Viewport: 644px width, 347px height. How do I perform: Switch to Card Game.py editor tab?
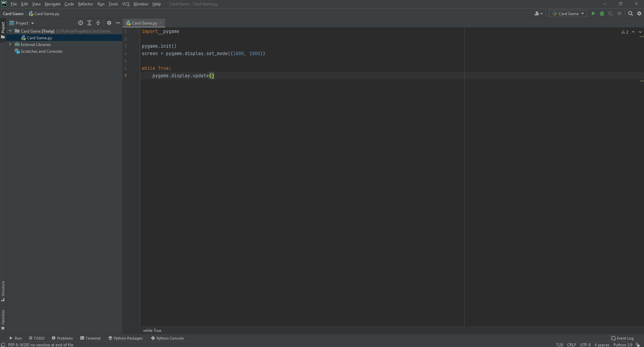point(144,23)
